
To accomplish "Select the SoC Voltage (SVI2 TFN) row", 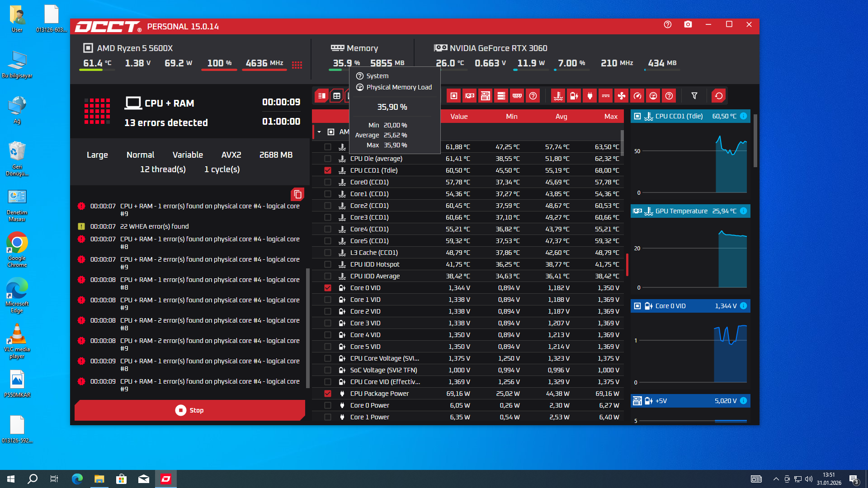I will coord(468,370).
